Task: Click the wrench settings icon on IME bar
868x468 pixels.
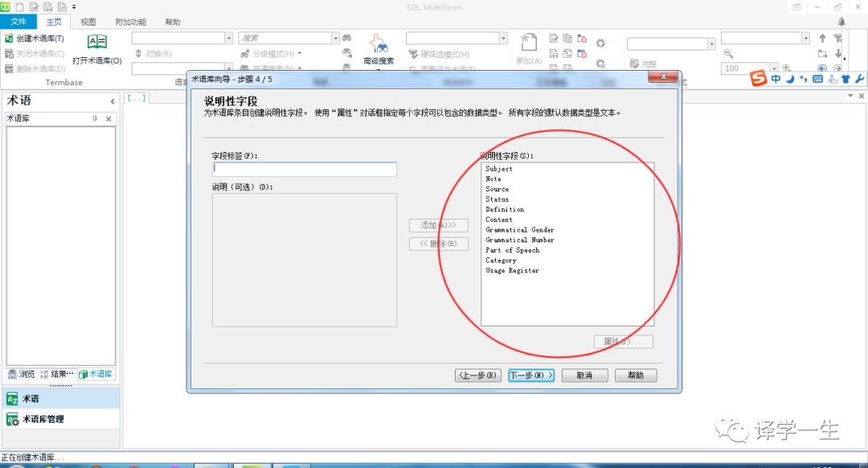Action: point(860,79)
